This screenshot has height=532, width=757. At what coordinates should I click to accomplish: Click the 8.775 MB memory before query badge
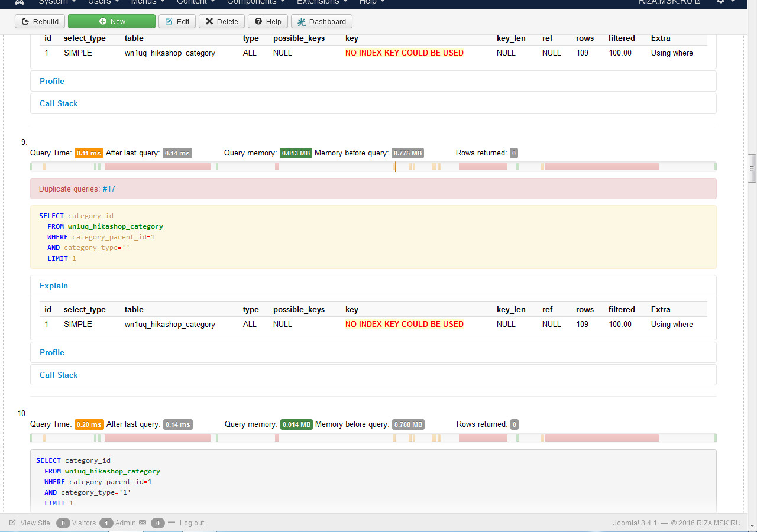tap(408, 153)
